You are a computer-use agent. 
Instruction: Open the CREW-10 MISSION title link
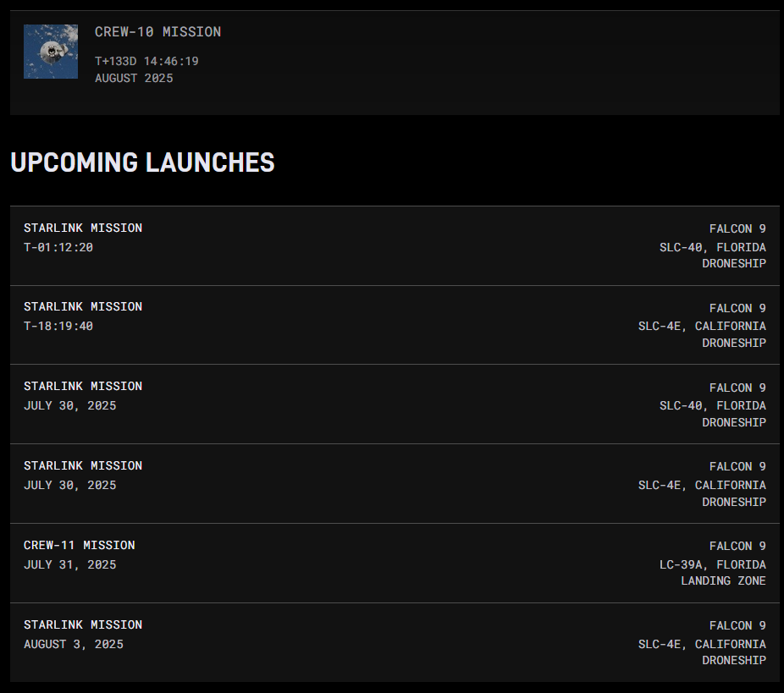pos(158,32)
